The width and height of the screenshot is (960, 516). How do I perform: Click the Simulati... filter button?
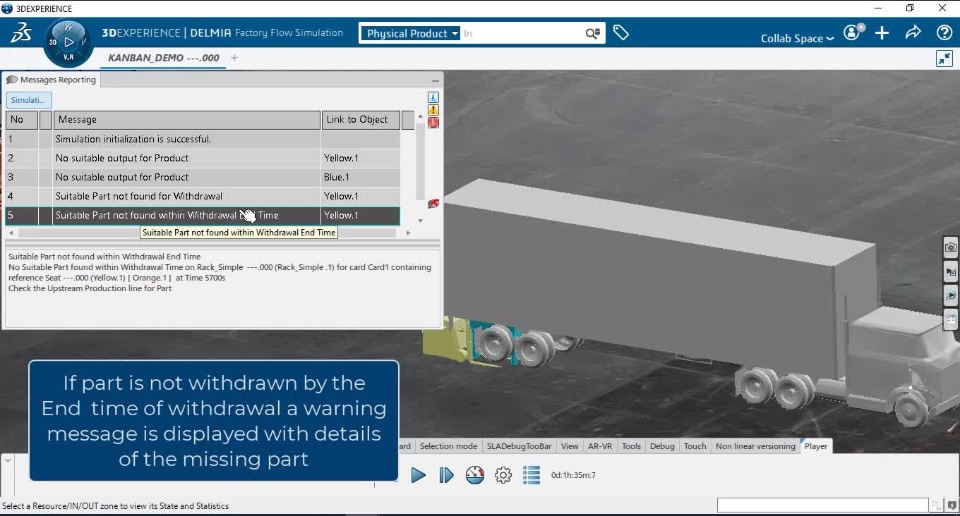coord(29,100)
